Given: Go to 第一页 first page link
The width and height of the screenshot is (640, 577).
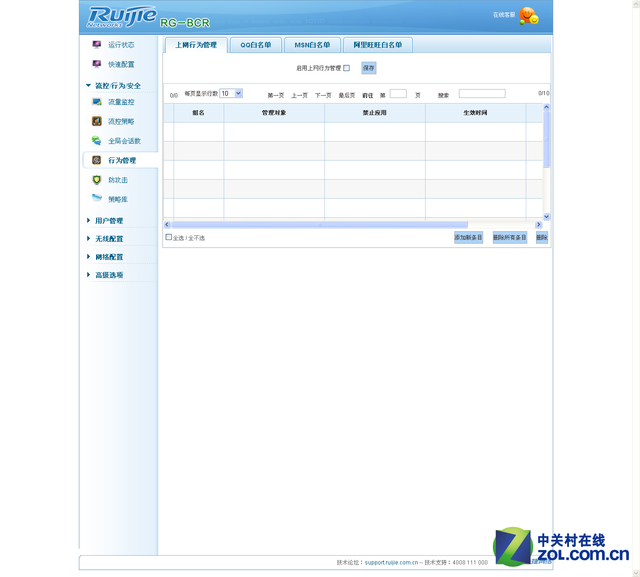Looking at the screenshot, I should click(x=276, y=95).
